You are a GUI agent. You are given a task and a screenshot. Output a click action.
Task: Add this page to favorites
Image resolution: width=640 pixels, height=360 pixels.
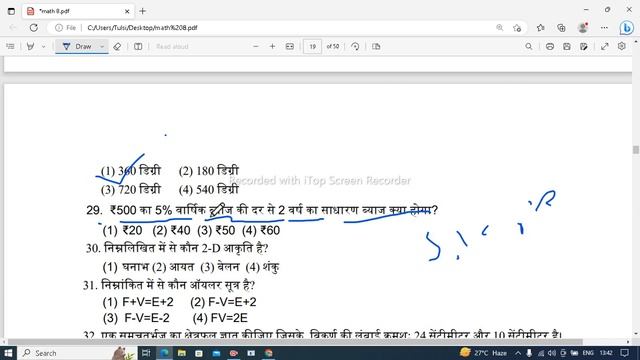[517, 28]
